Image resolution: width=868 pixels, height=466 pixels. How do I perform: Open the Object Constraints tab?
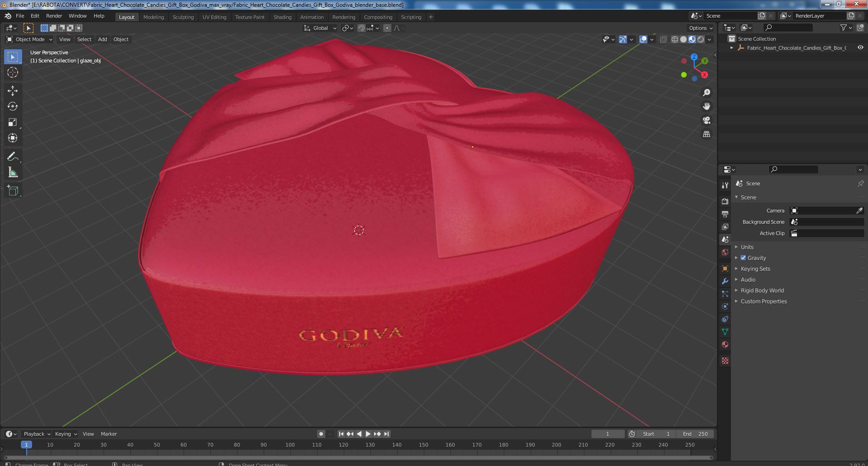tap(725, 319)
